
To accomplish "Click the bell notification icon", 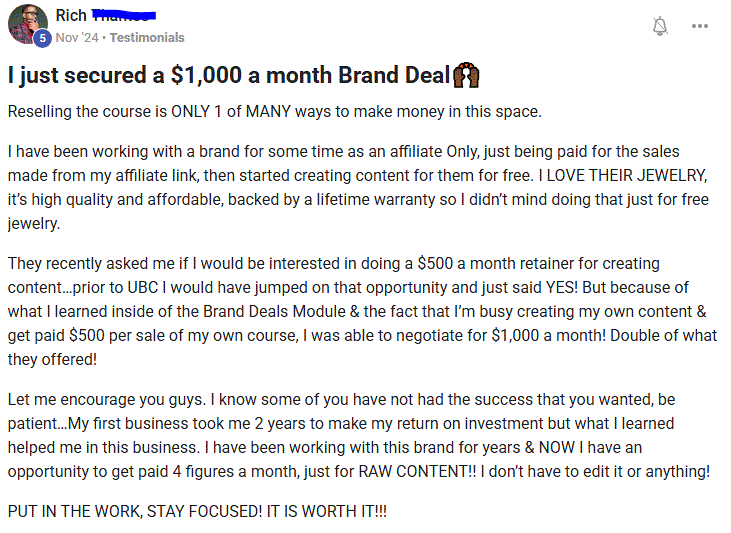I will [x=660, y=27].
